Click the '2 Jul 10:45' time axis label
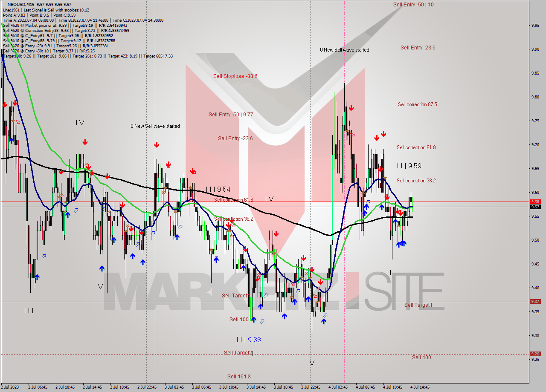Screen dimensions: 546x392 pyautogui.click(x=65, y=387)
